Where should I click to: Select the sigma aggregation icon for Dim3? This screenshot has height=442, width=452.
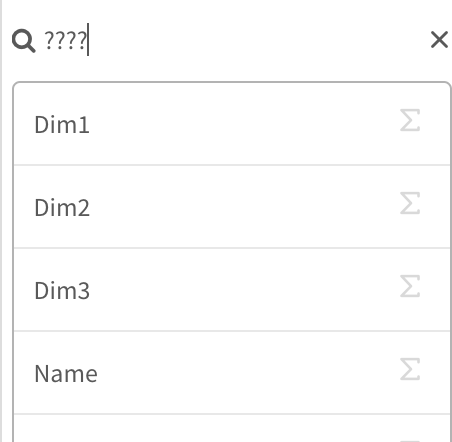coord(410,286)
